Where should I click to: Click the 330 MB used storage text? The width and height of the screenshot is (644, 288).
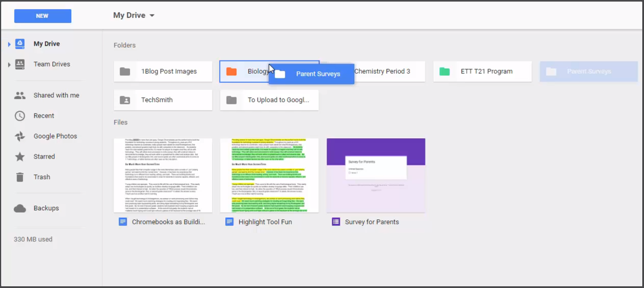33,240
